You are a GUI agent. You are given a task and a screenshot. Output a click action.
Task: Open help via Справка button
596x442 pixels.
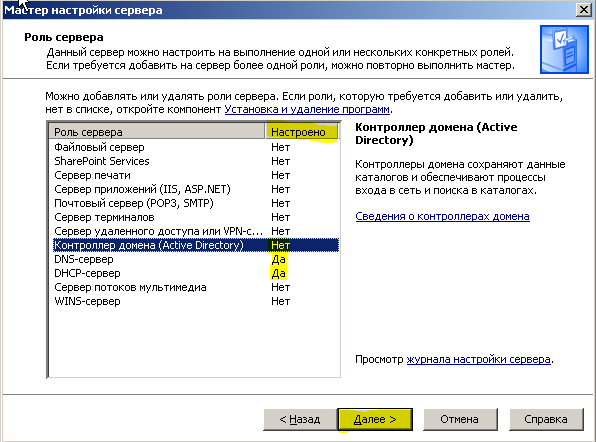point(546,419)
